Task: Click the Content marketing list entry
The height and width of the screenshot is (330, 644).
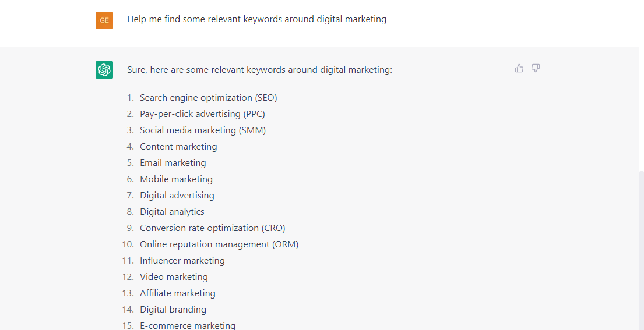Action: [178, 146]
